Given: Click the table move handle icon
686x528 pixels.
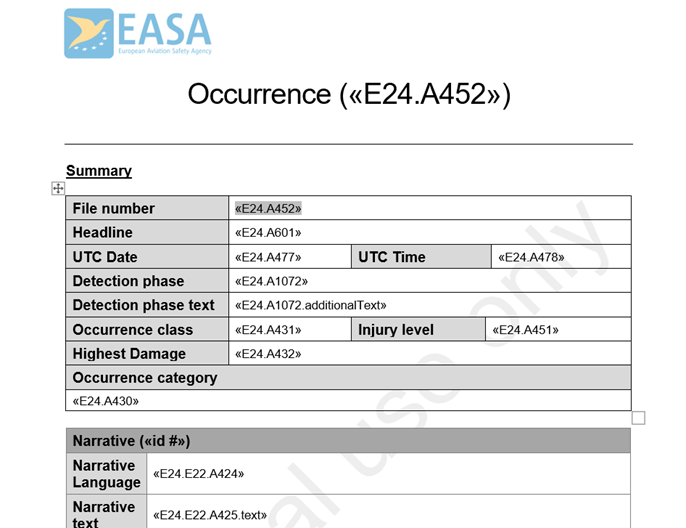Looking at the screenshot, I should (x=58, y=188).
